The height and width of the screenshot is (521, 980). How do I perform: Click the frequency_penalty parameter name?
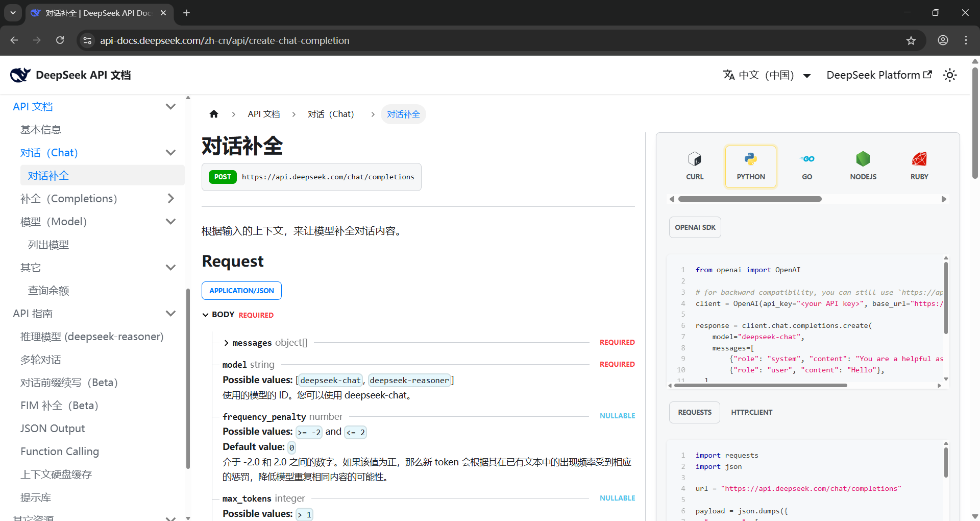coord(264,417)
